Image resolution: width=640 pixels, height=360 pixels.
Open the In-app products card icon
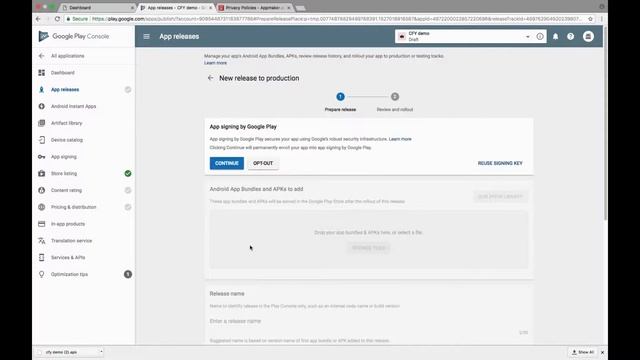(x=42, y=224)
